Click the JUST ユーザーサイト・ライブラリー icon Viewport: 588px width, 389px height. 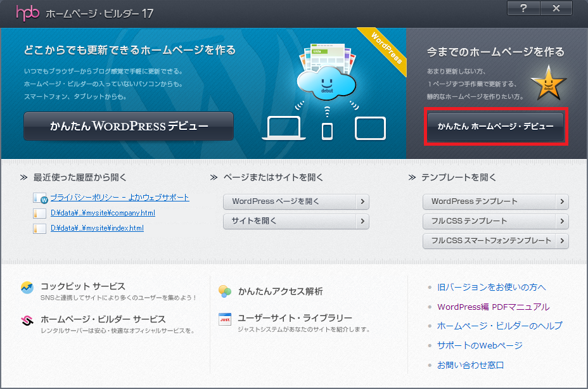click(225, 319)
